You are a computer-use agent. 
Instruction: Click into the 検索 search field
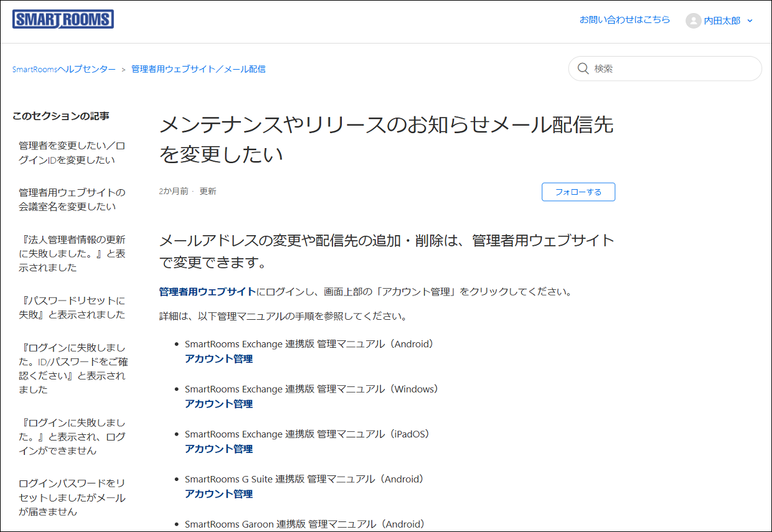[672, 68]
